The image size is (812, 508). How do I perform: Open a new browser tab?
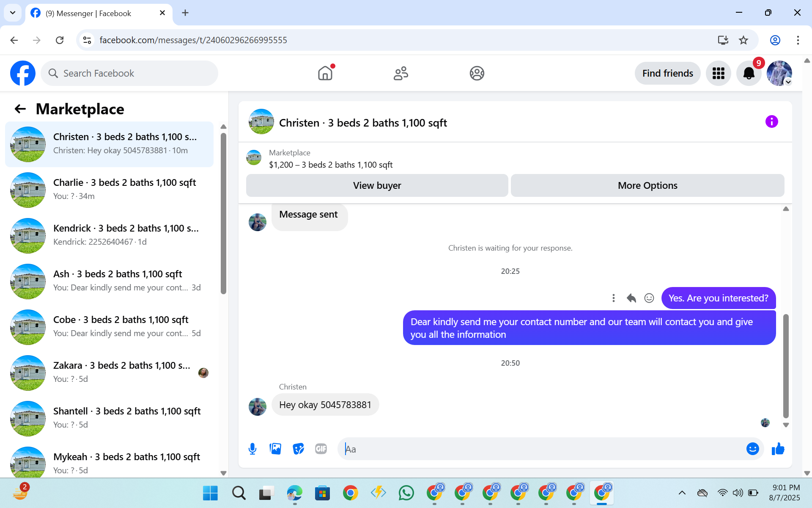pos(185,13)
